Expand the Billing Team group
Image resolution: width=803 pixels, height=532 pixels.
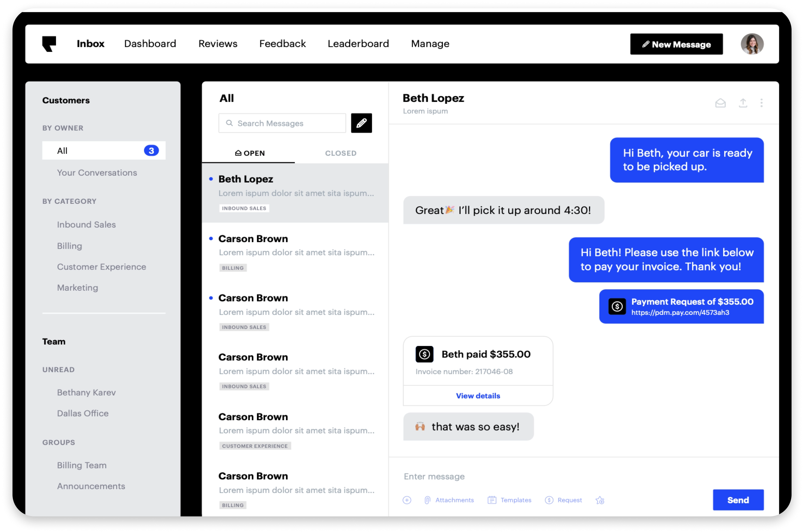point(81,465)
